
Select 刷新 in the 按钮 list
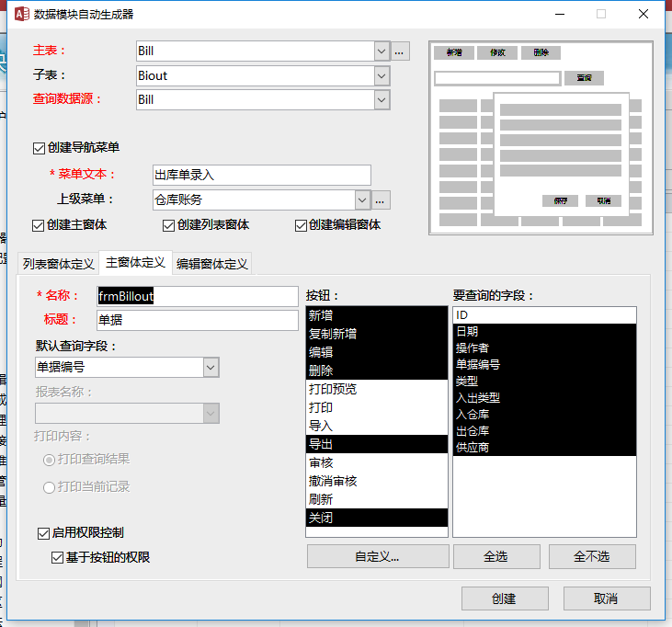tap(377, 500)
